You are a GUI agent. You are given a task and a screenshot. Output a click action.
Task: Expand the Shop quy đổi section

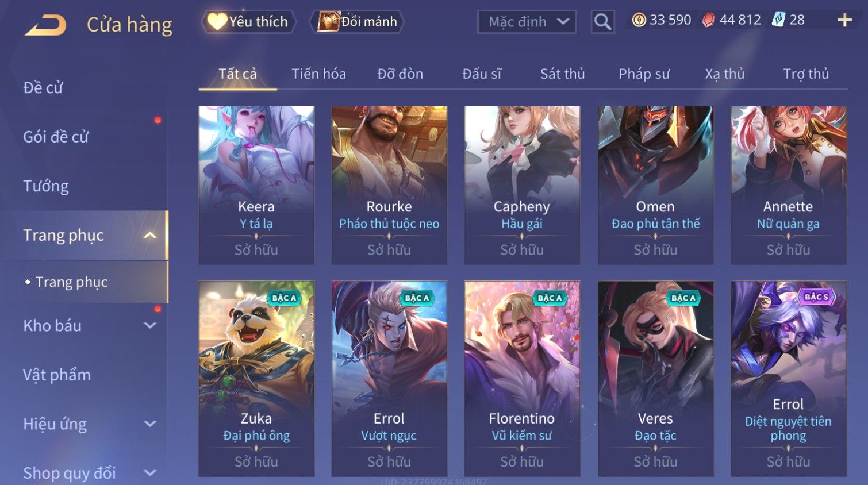click(150, 473)
